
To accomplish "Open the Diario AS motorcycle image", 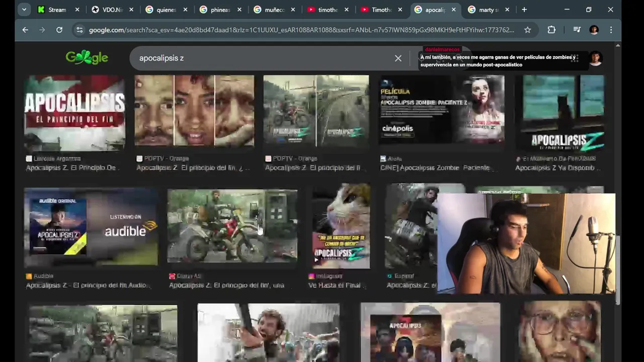I will tap(232, 226).
